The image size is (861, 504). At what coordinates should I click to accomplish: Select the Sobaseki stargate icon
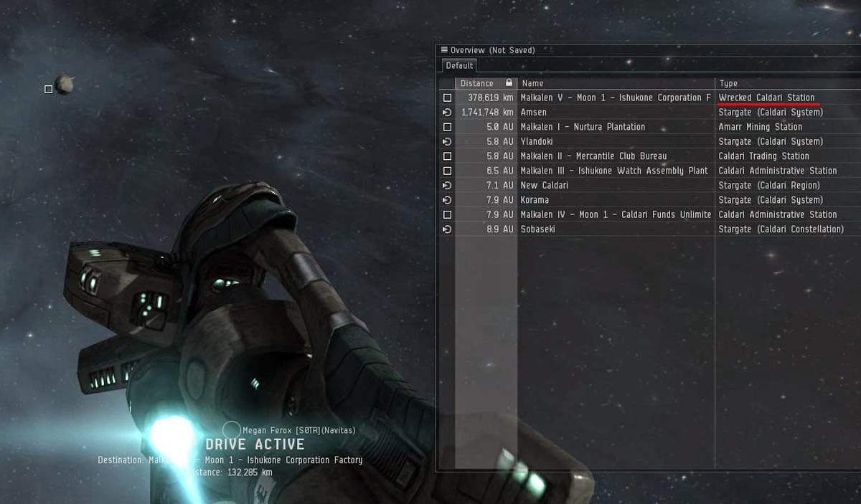pyautogui.click(x=447, y=229)
